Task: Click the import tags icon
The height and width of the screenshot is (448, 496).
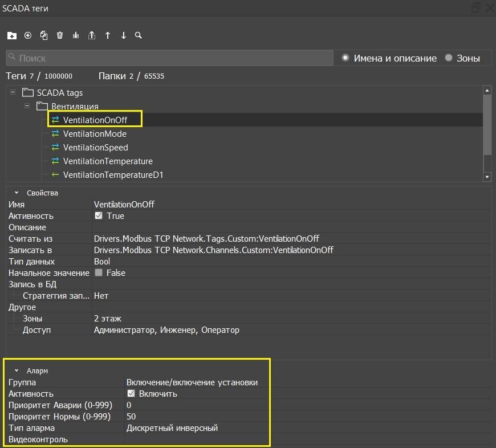Action: tap(76, 35)
